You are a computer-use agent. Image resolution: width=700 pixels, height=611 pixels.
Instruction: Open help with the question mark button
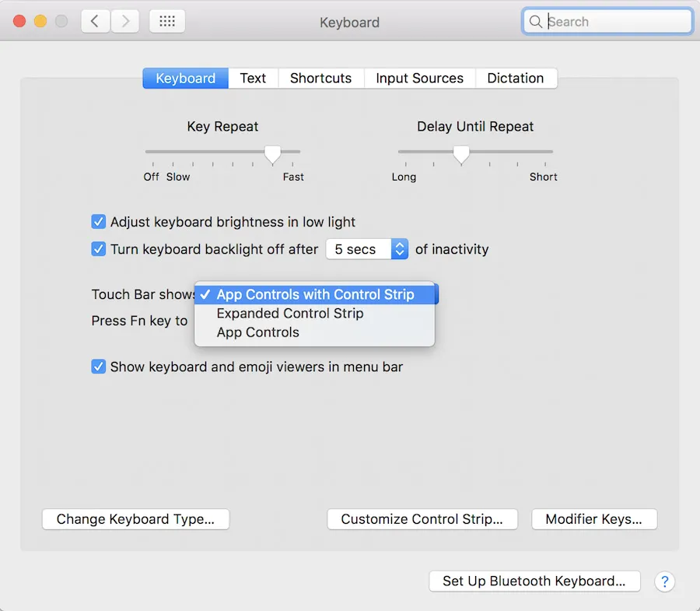pyautogui.click(x=664, y=581)
